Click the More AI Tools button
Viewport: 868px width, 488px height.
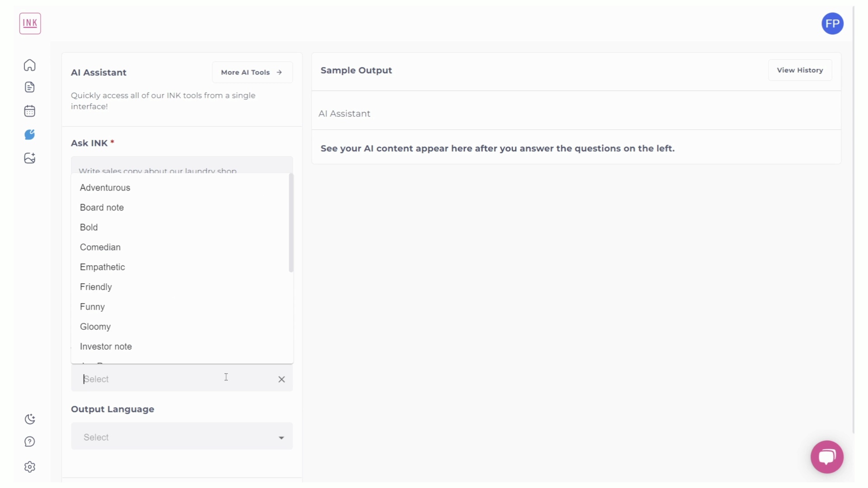[252, 72]
